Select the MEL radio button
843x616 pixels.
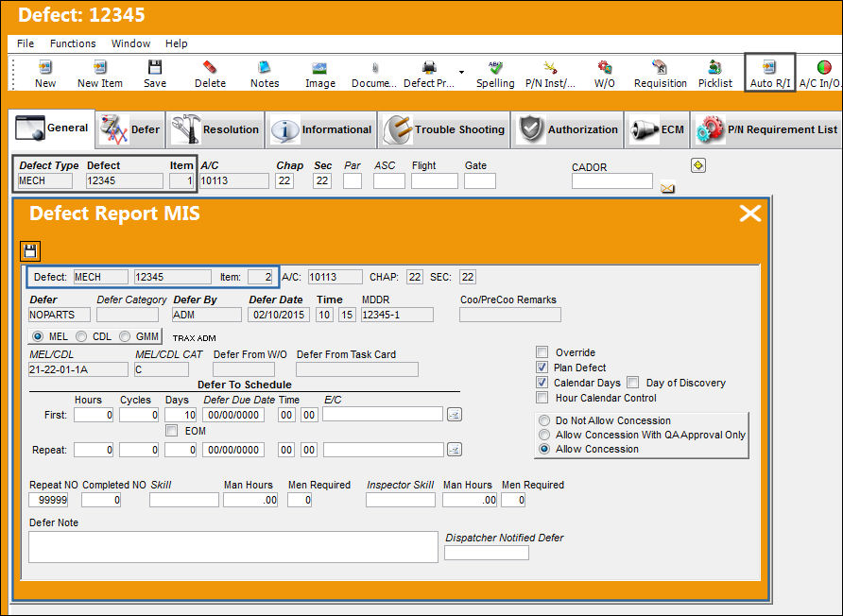38,336
